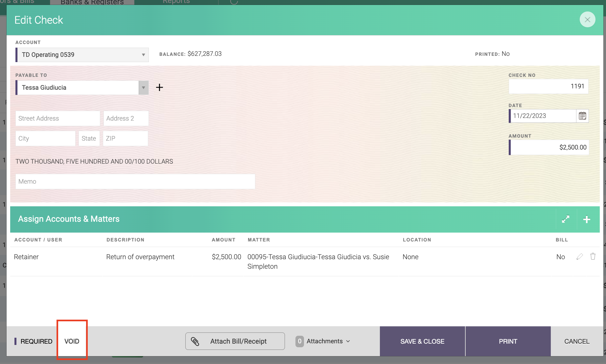Click the $2,500.00 line amount
The width and height of the screenshot is (606, 364).
click(x=226, y=257)
